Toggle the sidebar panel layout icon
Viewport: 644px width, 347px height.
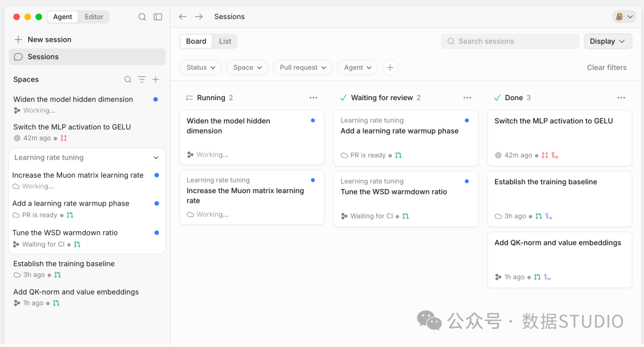tap(157, 17)
